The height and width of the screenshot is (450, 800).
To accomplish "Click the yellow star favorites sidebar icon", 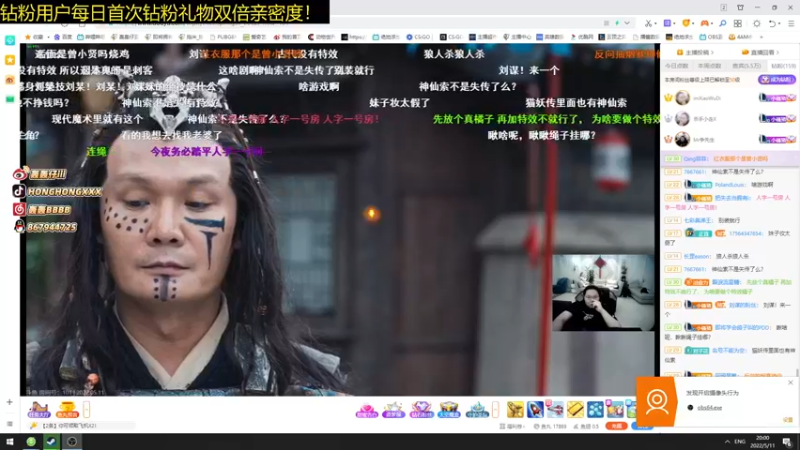I will [x=10, y=60].
